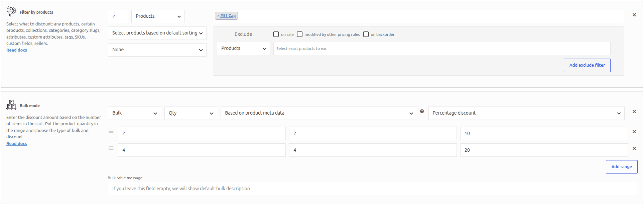Remove the Bulk mode section
The width and height of the screenshot is (644, 205).
click(634, 112)
